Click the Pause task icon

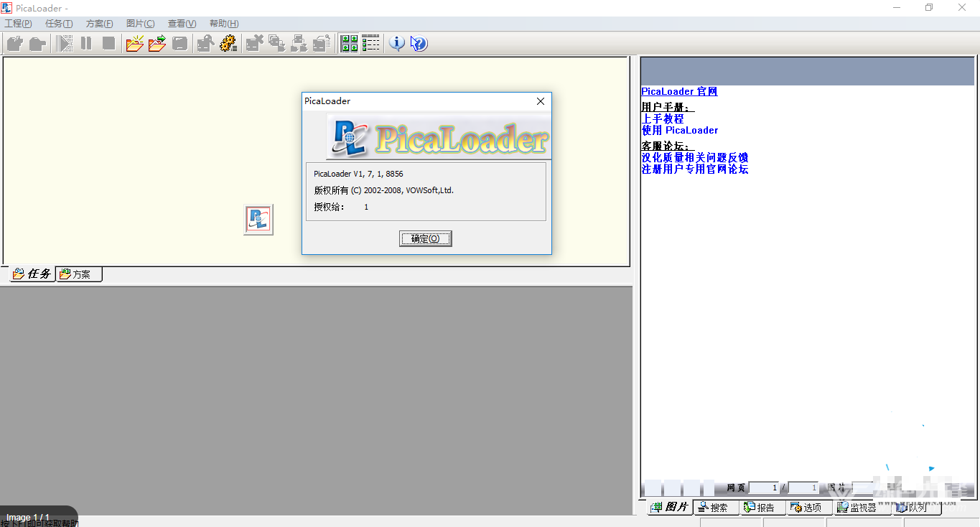86,43
